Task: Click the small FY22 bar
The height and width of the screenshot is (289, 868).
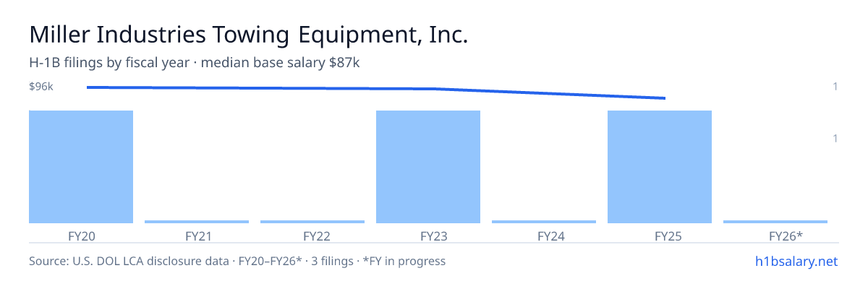Action: pos(312,222)
